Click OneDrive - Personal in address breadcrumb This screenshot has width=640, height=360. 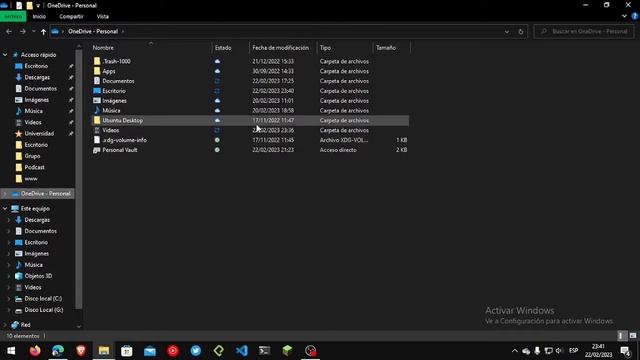(93, 31)
